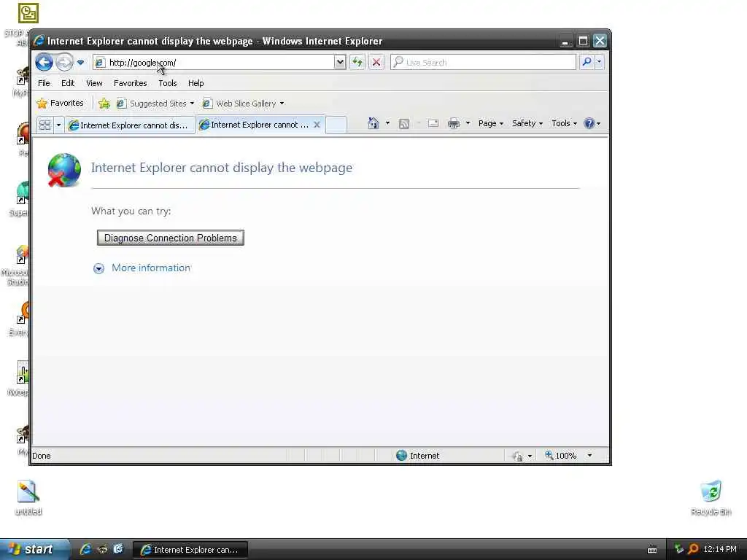Click the 12:14 PM system clock
The width and height of the screenshot is (747, 560).
[720, 549]
